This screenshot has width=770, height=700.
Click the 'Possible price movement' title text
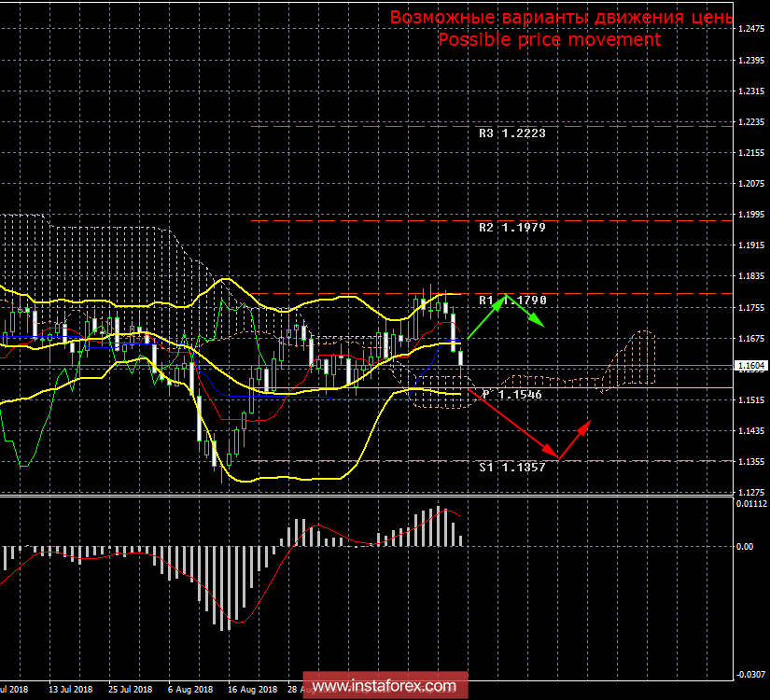tap(550, 40)
